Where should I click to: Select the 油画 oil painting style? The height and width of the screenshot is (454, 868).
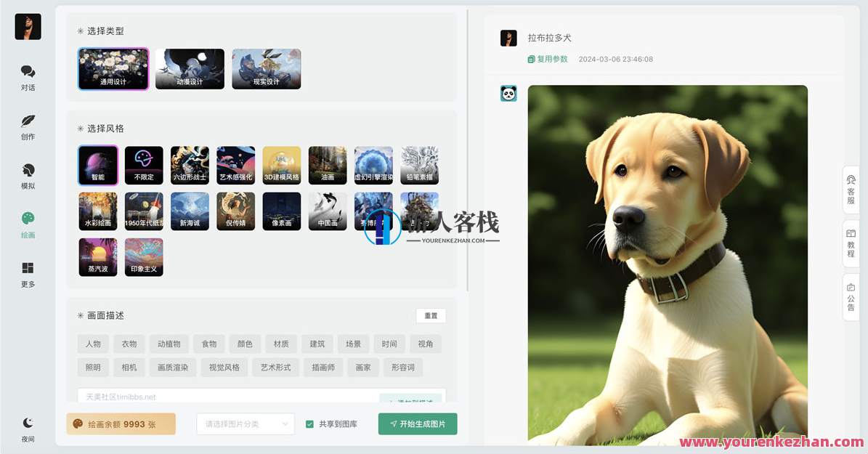(327, 165)
